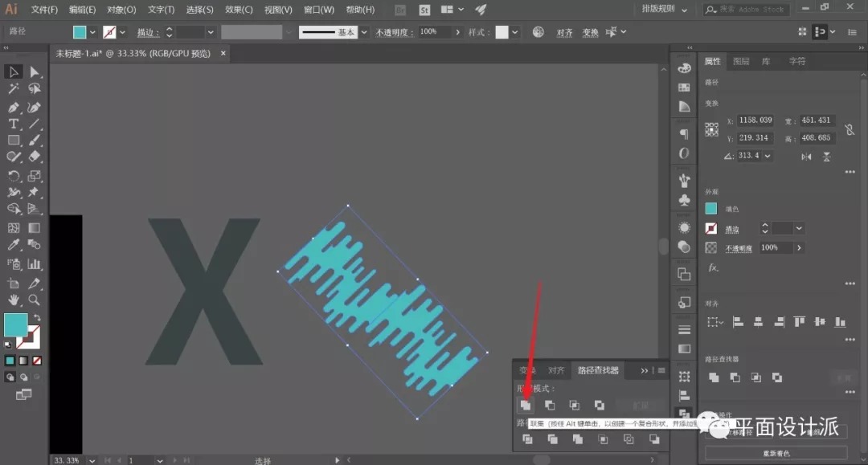Open the 对象(O) menu

(x=121, y=10)
